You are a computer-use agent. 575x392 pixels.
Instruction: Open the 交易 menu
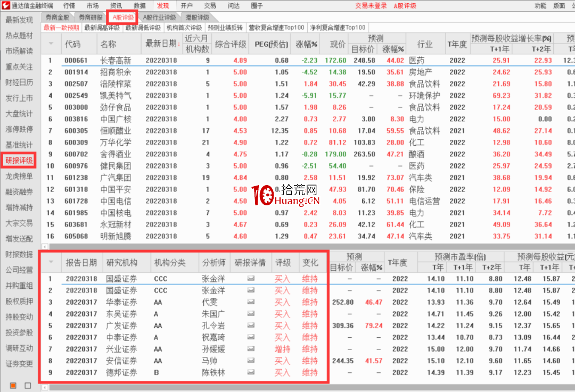coord(210,5)
